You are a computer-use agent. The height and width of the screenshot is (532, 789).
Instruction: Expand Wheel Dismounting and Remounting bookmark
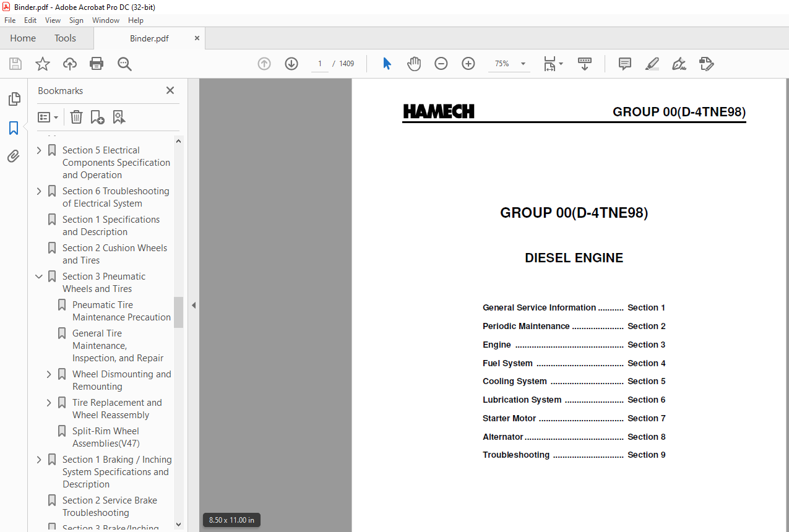point(49,374)
